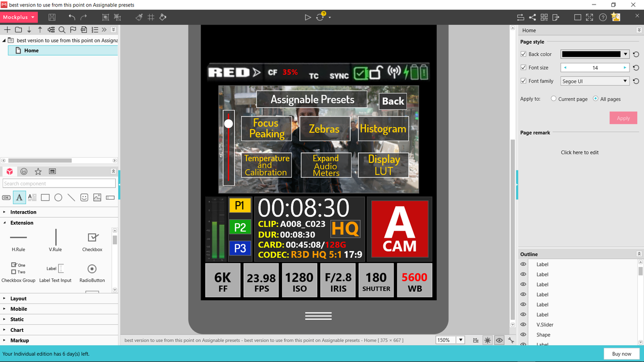Select the All pages radio button

click(x=596, y=99)
